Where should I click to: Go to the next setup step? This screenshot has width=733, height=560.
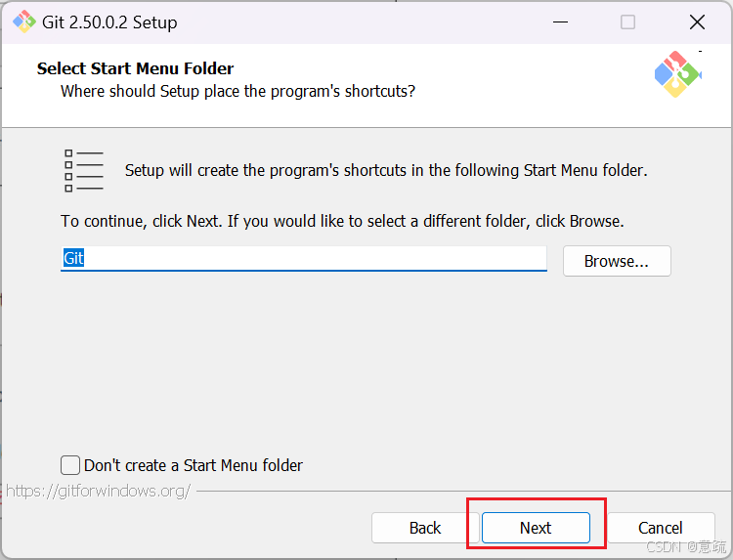536,528
